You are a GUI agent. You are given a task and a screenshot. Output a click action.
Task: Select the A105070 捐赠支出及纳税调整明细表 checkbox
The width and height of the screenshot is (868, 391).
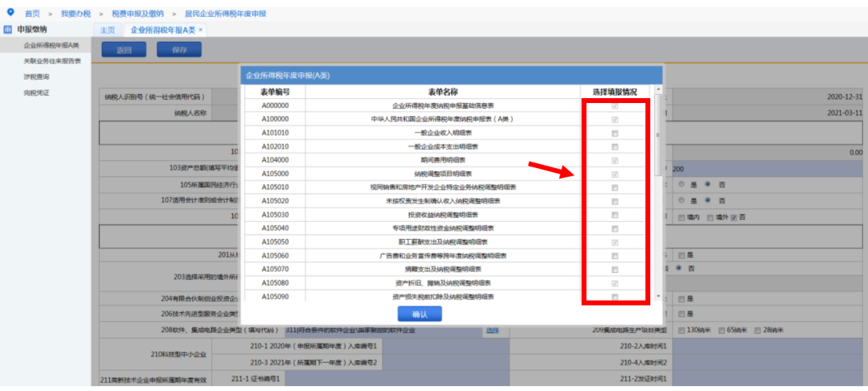coord(615,270)
